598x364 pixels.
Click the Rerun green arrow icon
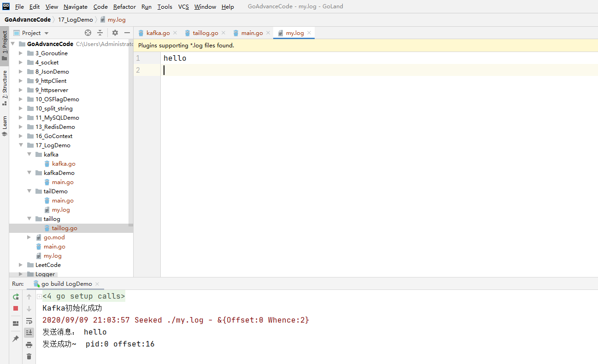tap(16, 297)
